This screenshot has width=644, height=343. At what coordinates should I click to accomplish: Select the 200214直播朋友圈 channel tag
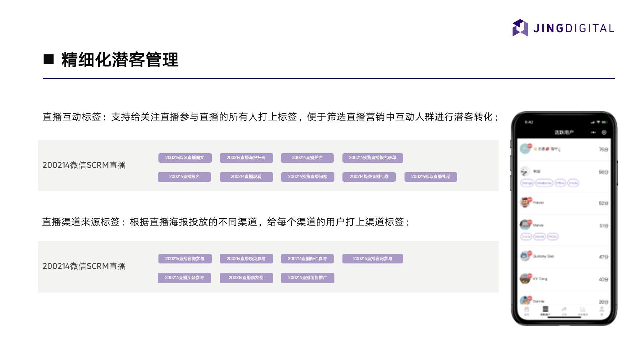pos(246,278)
